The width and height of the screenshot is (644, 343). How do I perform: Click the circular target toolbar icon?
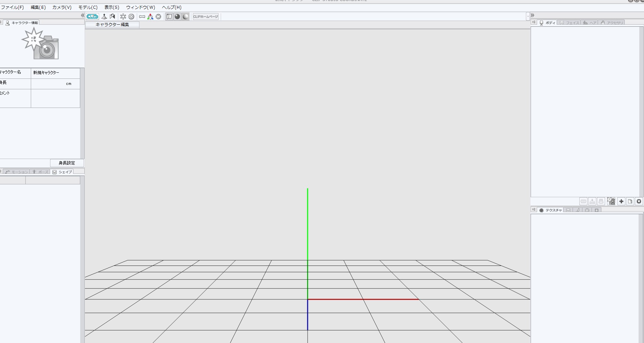(131, 17)
